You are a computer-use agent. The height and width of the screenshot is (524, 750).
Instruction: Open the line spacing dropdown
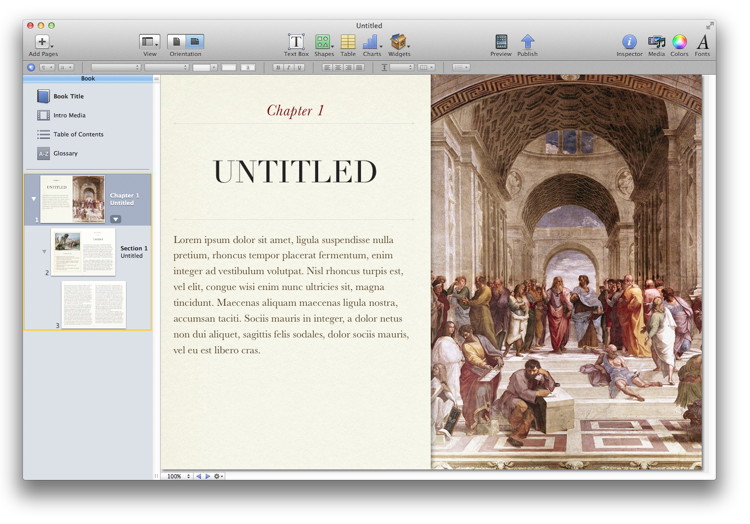click(401, 67)
